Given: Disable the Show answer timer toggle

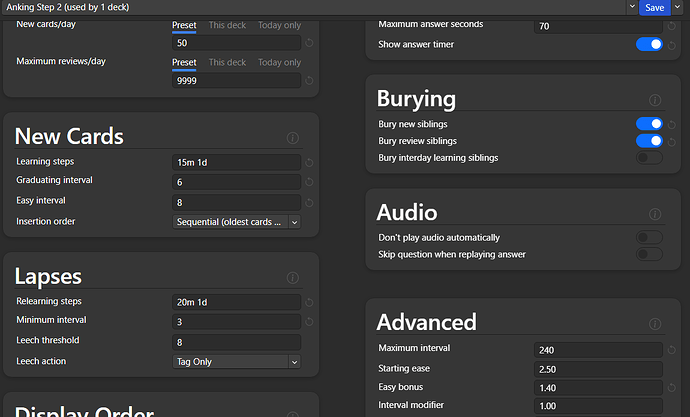Looking at the screenshot, I should click(649, 45).
